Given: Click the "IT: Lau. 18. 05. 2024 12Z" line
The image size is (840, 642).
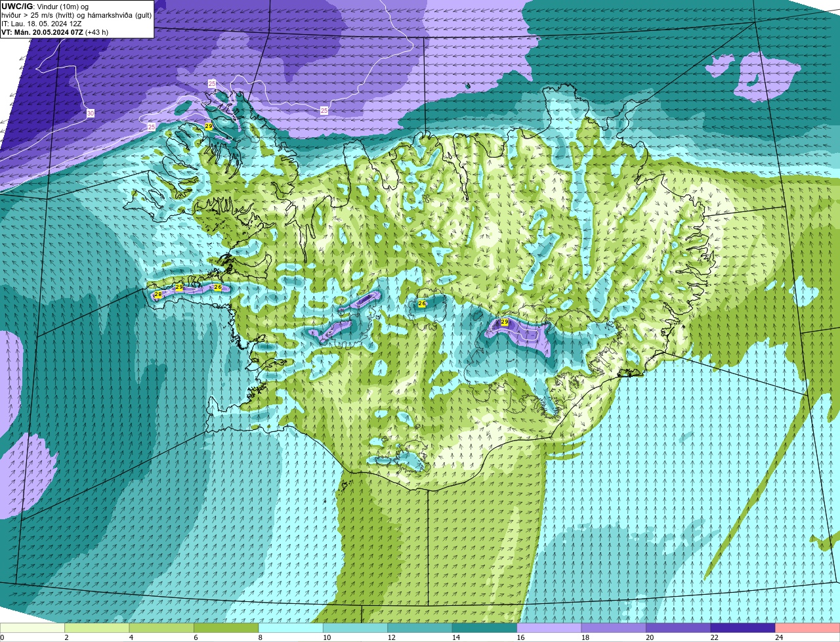Looking at the screenshot, I should 41,24.
